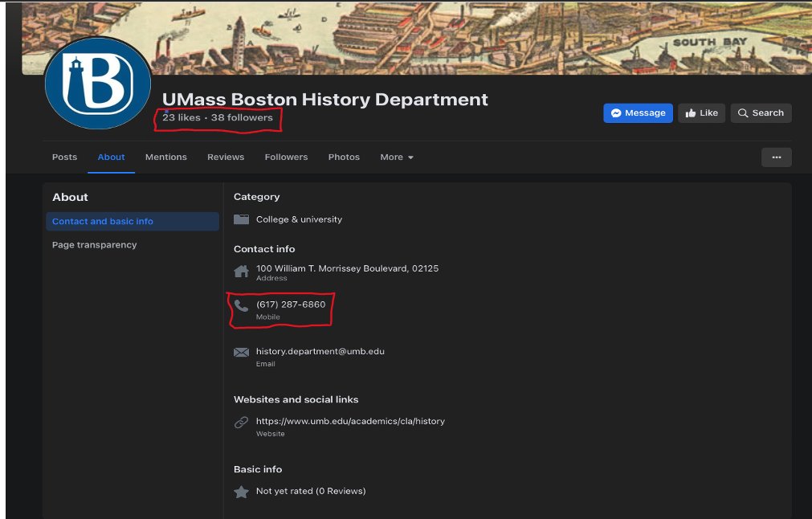
Task: Click the 38 followers count
Action: (242, 117)
